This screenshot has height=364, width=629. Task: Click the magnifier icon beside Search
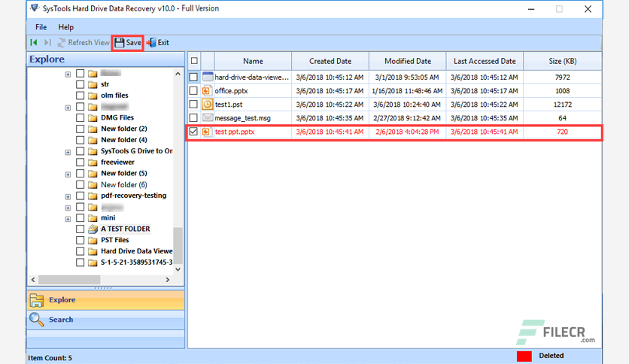(37, 320)
